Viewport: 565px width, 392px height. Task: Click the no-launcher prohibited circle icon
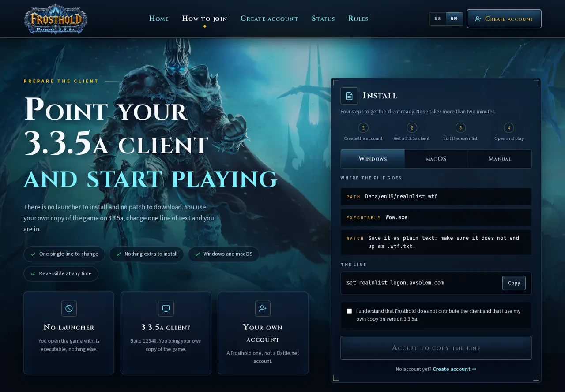(69, 308)
